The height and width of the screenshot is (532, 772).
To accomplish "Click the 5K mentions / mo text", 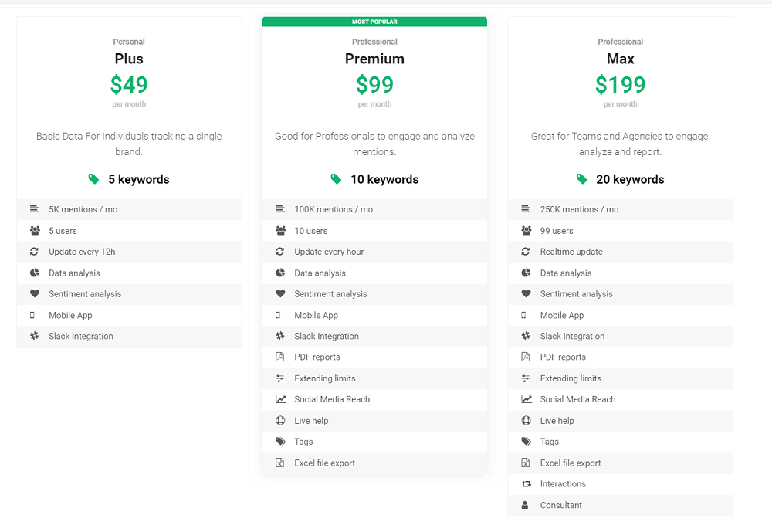I will pyautogui.click(x=83, y=209).
